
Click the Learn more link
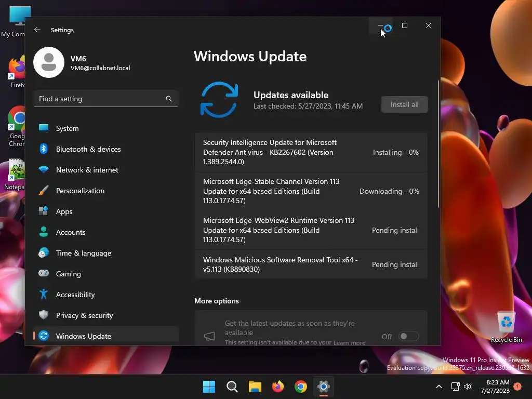pyautogui.click(x=349, y=343)
